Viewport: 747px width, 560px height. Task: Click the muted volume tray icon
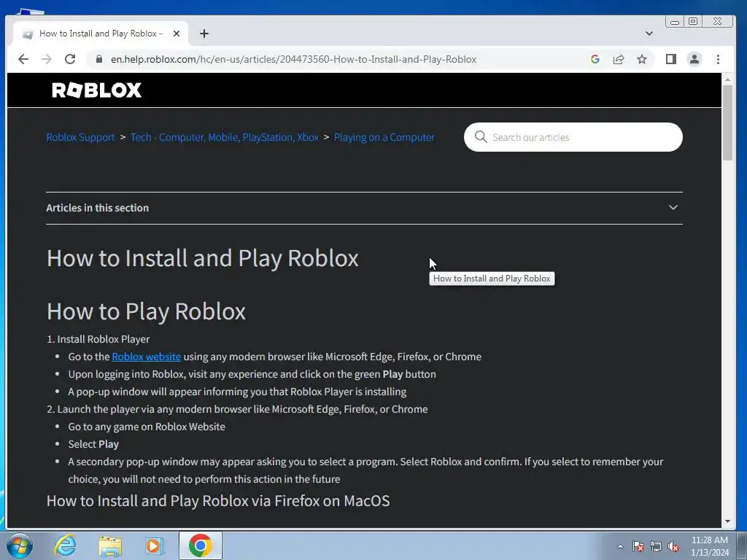click(x=673, y=546)
